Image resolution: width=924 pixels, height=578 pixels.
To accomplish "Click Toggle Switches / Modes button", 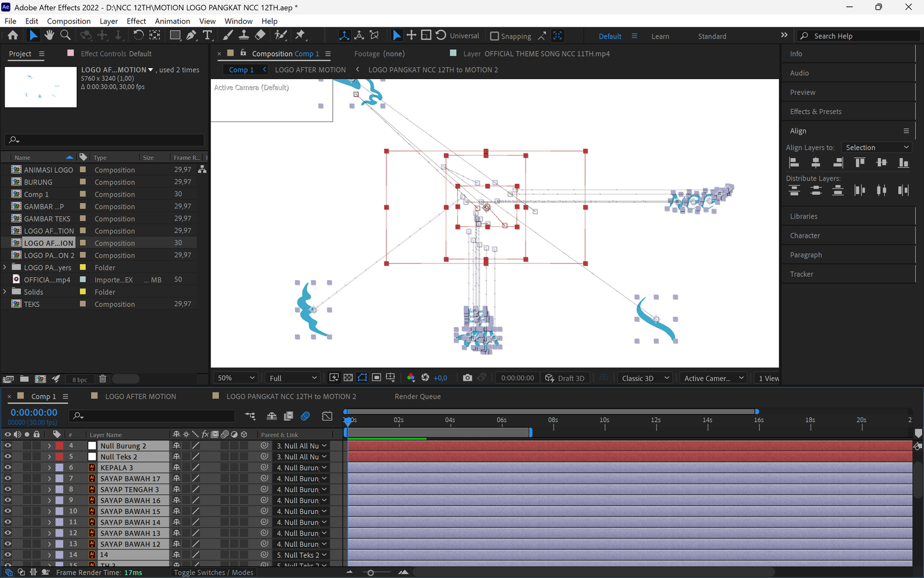I will pyautogui.click(x=213, y=572).
